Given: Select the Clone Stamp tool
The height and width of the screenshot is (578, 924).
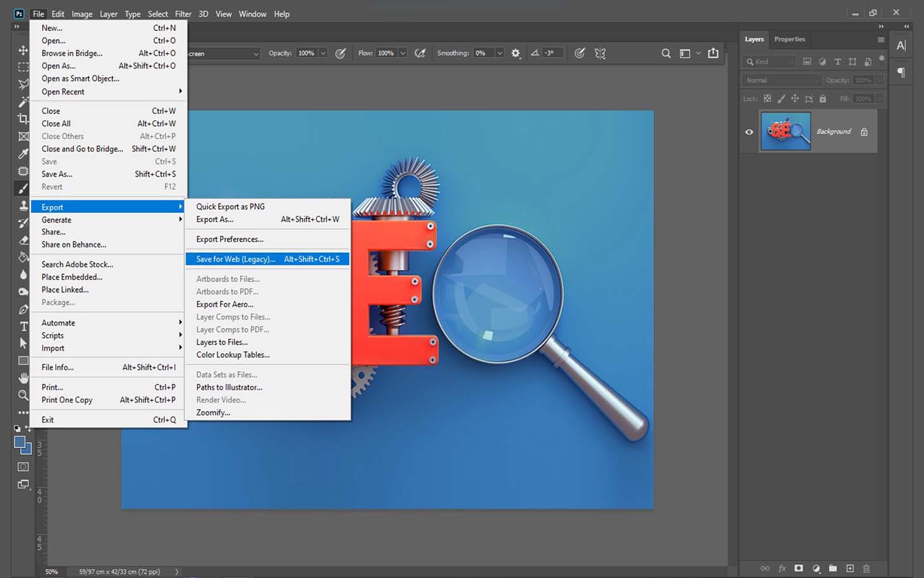Looking at the screenshot, I should 23,206.
